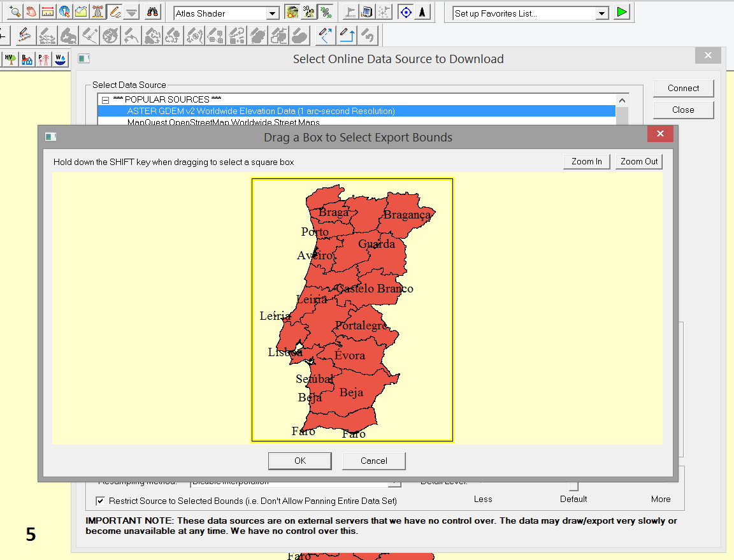The width and height of the screenshot is (734, 560).
Task: Click the data source list scroll-up arrow
Action: coord(622,100)
